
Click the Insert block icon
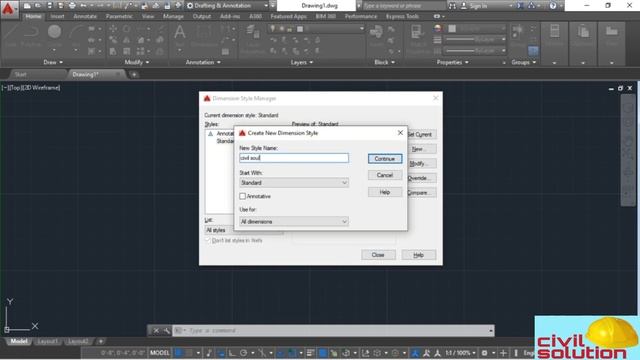pyautogui.click(x=376, y=31)
